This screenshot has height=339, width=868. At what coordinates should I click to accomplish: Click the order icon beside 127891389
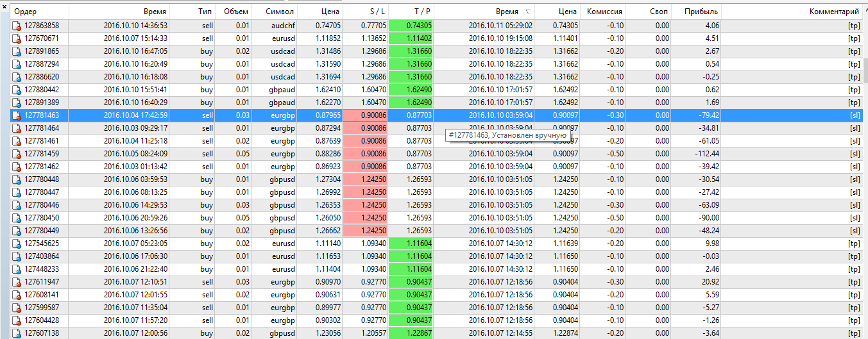[17, 103]
